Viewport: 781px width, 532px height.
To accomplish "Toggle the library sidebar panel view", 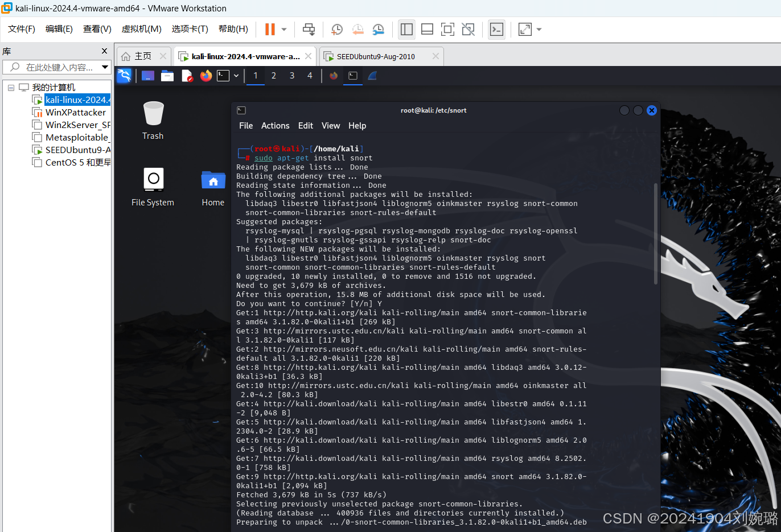I will point(406,29).
